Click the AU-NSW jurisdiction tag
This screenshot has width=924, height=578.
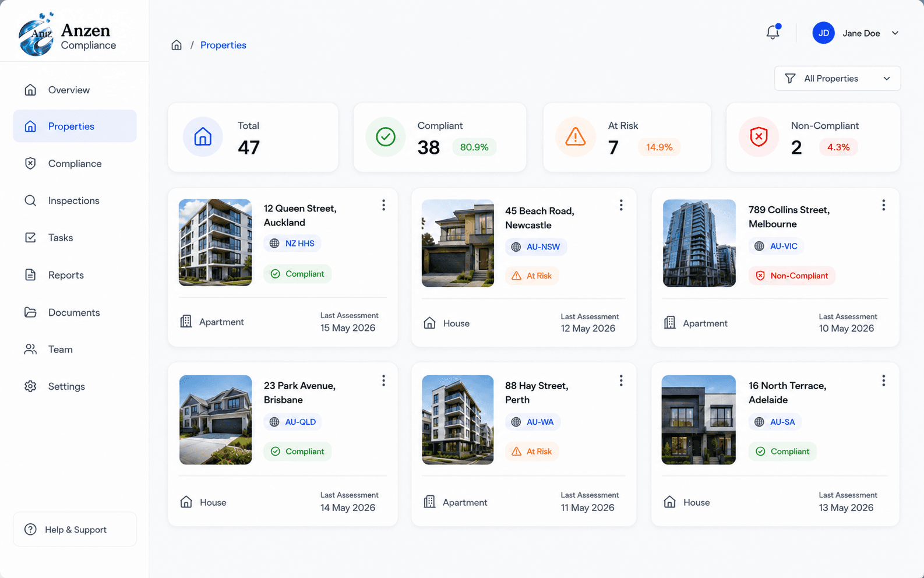coord(536,247)
